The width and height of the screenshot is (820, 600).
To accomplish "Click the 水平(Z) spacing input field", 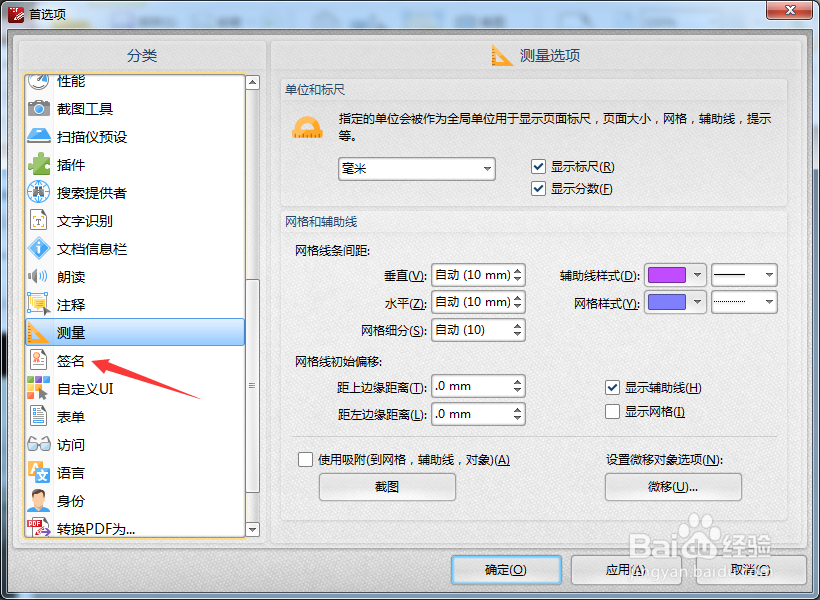I will pos(478,302).
